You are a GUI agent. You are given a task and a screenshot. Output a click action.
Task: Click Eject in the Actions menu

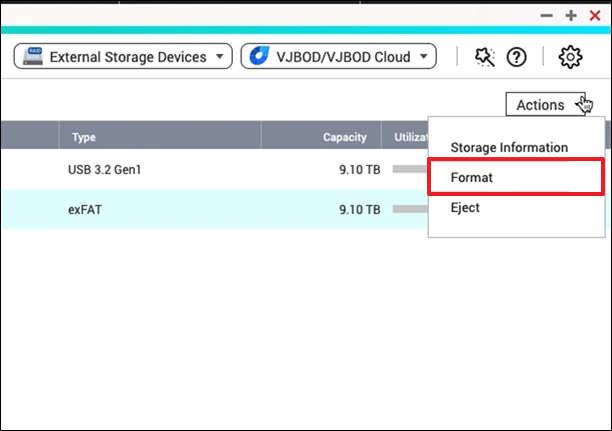coord(465,207)
